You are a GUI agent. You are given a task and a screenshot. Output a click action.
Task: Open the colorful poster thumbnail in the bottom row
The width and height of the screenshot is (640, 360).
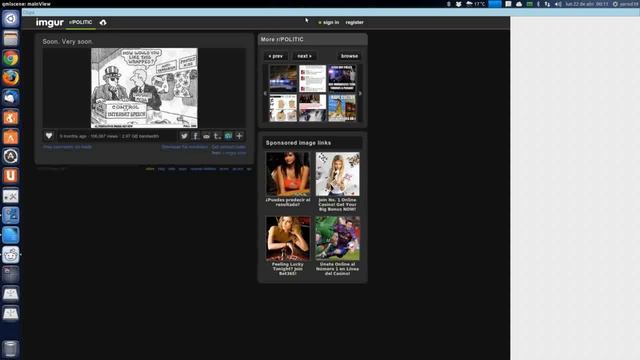click(x=342, y=108)
